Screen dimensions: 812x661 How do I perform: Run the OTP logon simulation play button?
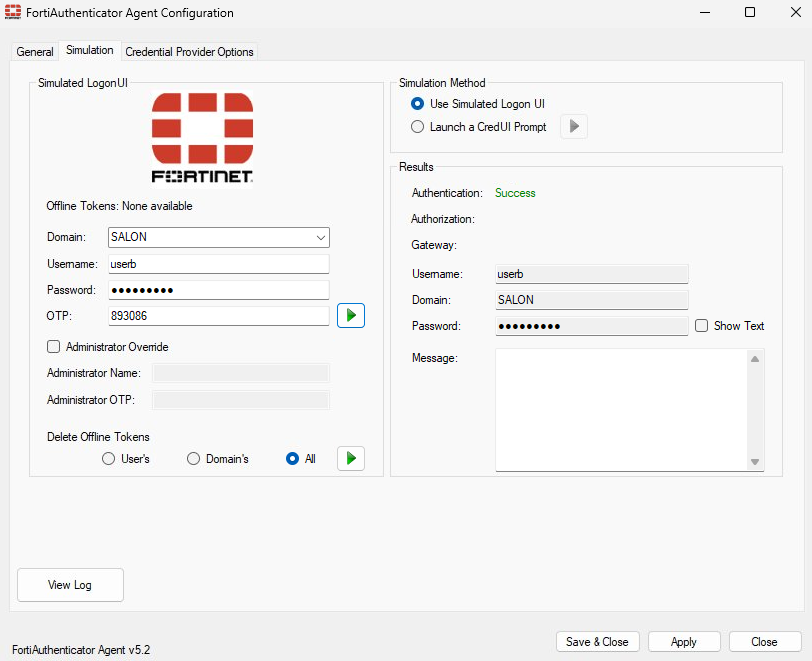pos(350,316)
